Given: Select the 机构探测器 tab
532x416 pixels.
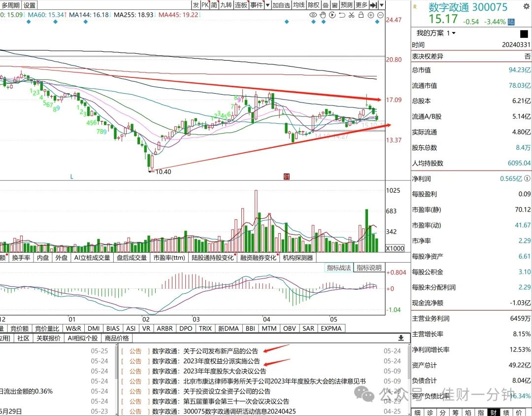Looking at the screenshot, I should point(298,258).
